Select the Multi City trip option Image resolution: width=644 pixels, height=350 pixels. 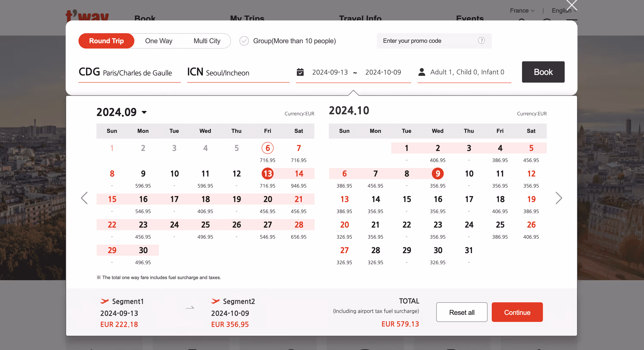pos(207,41)
